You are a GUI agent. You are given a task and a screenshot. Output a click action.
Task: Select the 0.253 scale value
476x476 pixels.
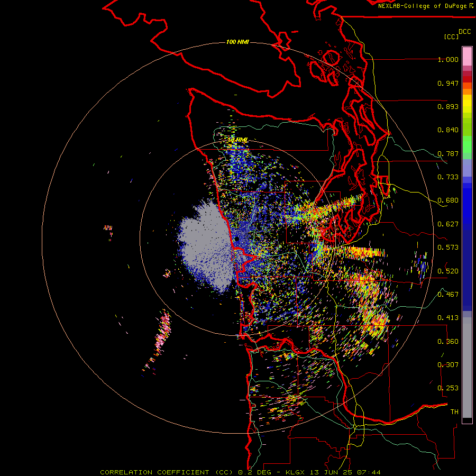pos(448,388)
